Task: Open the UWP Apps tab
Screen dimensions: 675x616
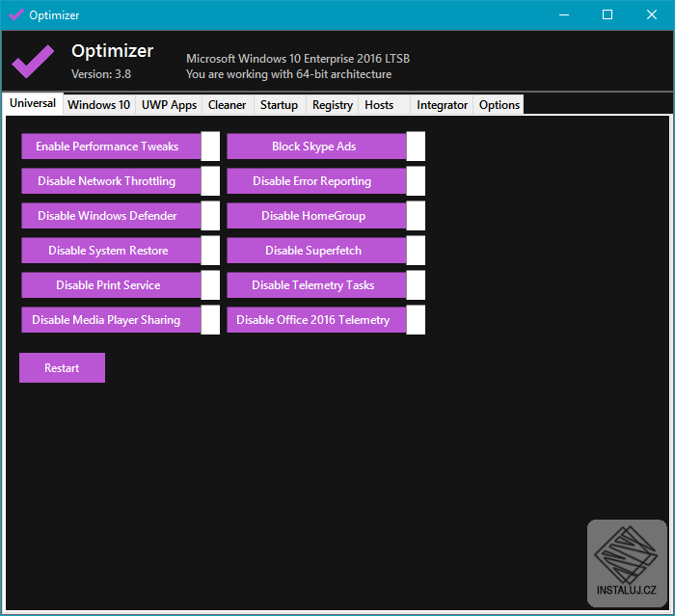Action: pos(169,105)
